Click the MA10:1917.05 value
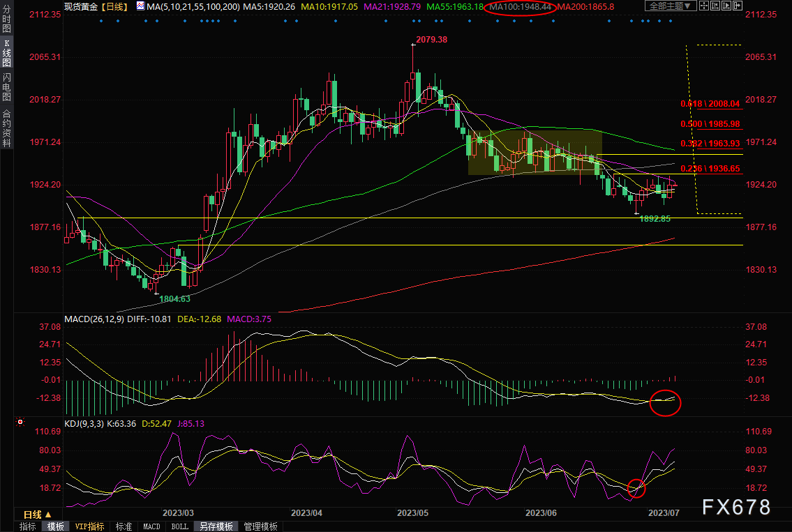The width and height of the screenshot is (792, 532). point(329,6)
